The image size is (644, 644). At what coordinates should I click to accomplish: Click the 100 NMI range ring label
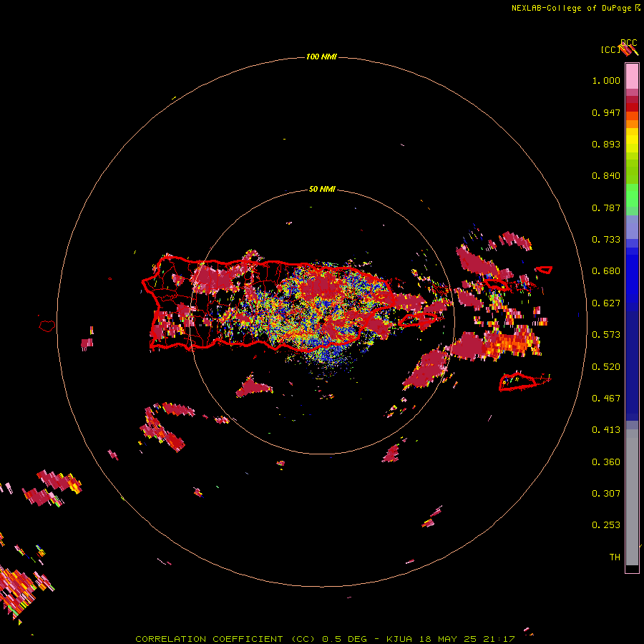(321, 57)
